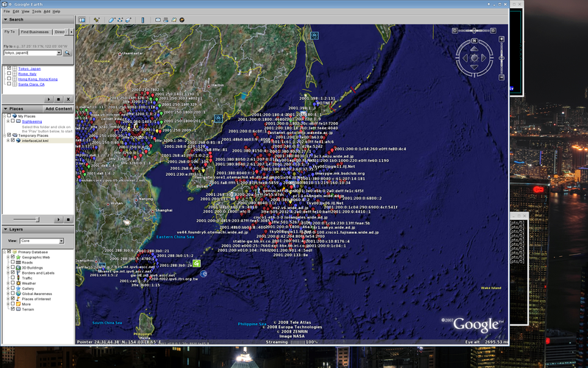
Task: Click the tilt slider left end button
Action: click(x=455, y=31)
